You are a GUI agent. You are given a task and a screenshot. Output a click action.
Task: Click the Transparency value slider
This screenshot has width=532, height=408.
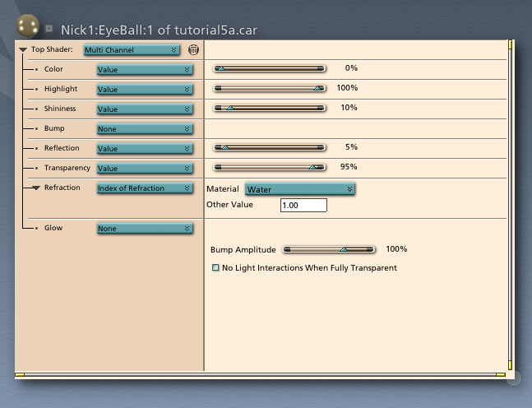point(270,167)
